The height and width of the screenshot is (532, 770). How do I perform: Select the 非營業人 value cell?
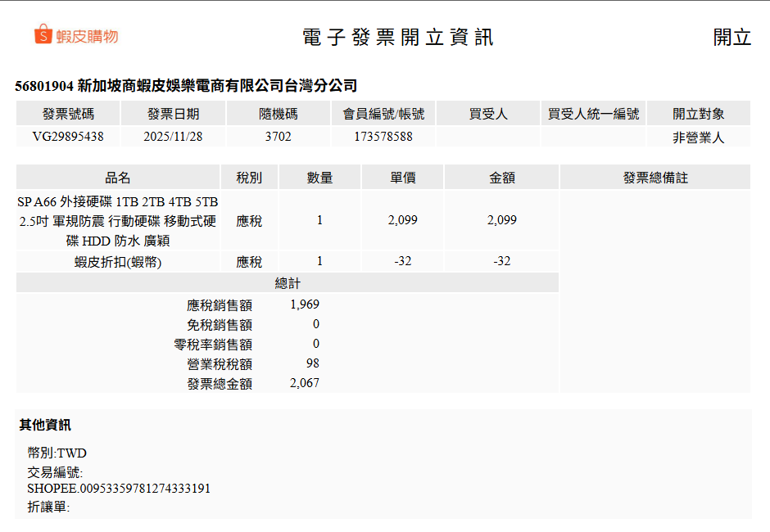(x=698, y=138)
